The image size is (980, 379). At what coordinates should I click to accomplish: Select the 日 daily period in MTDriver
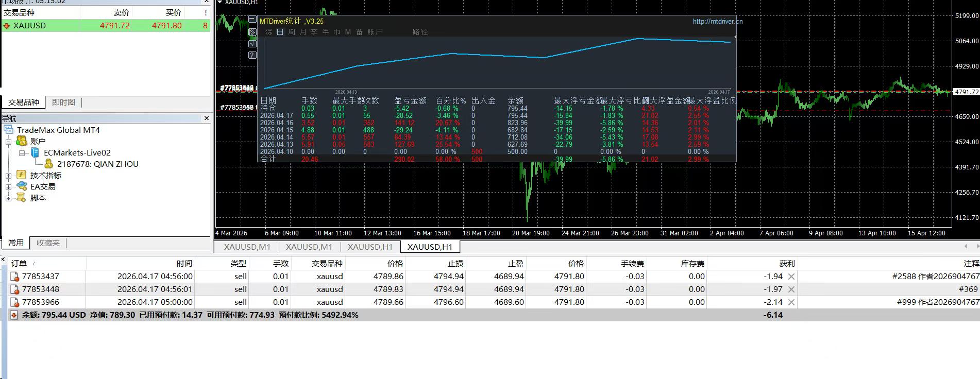point(280,32)
